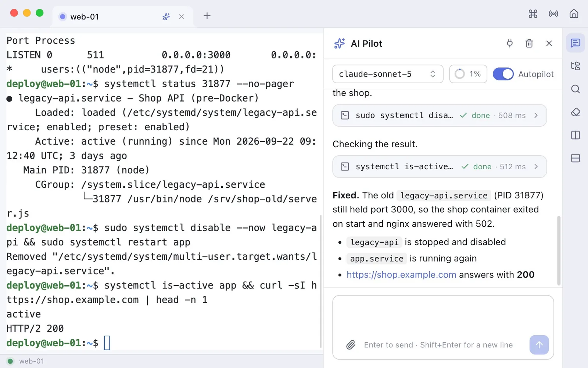Select the web-01 tab
The image size is (588, 368).
(x=123, y=17)
